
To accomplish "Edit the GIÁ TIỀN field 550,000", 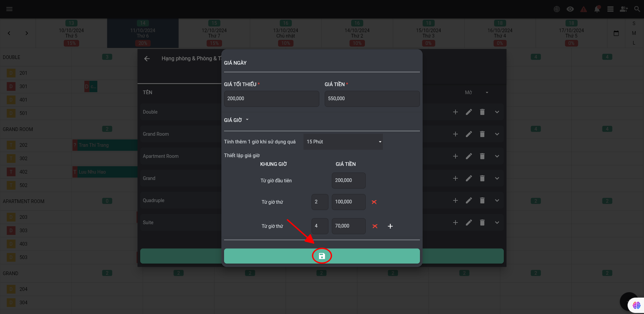I will pyautogui.click(x=372, y=99).
